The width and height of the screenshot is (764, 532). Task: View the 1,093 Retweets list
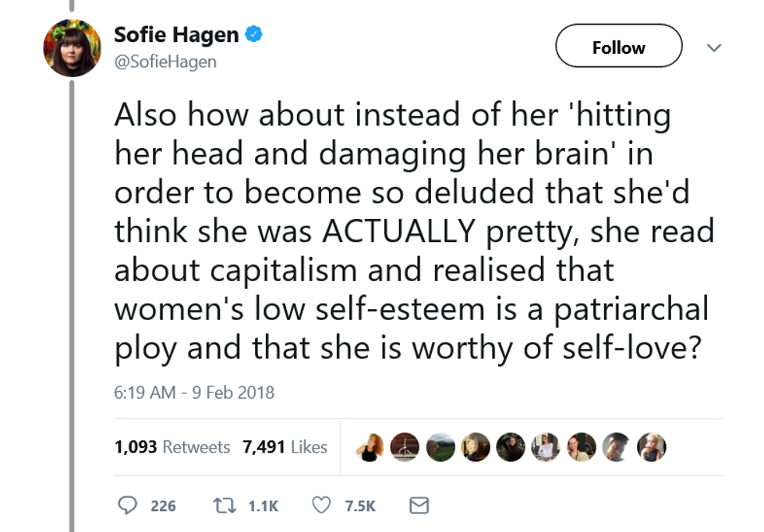click(172, 447)
